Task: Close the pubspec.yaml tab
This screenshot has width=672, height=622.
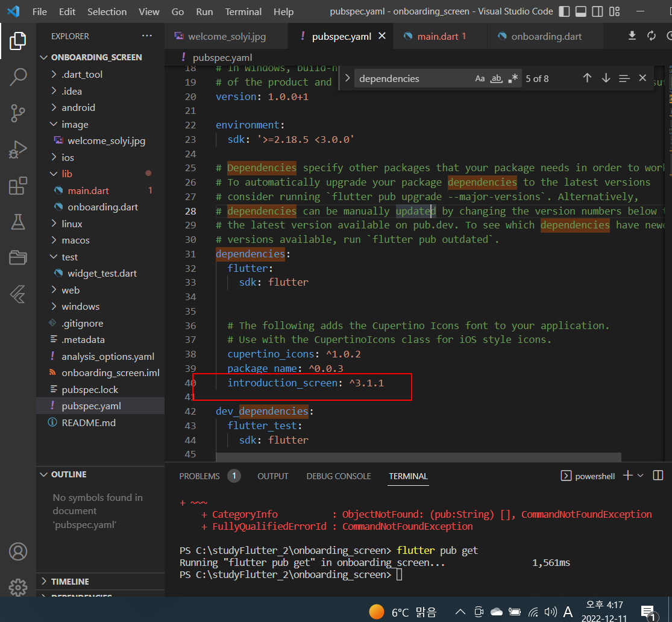Action: click(x=382, y=36)
